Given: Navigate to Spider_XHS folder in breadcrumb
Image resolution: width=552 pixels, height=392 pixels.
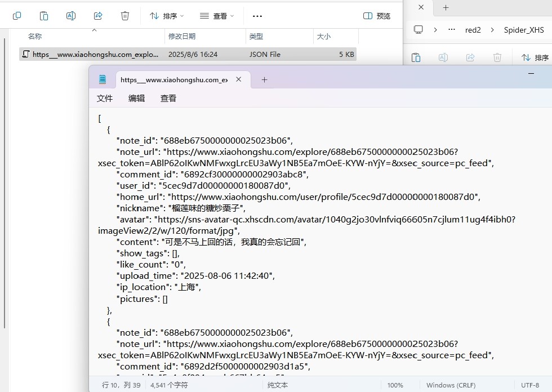Looking at the screenshot, I should [x=524, y=30].
